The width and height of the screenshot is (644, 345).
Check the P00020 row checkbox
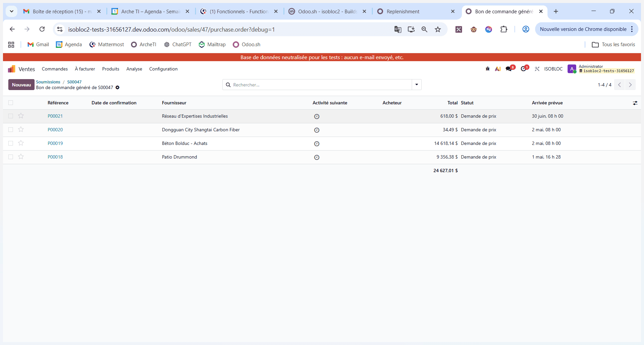(x=11, y=130)
